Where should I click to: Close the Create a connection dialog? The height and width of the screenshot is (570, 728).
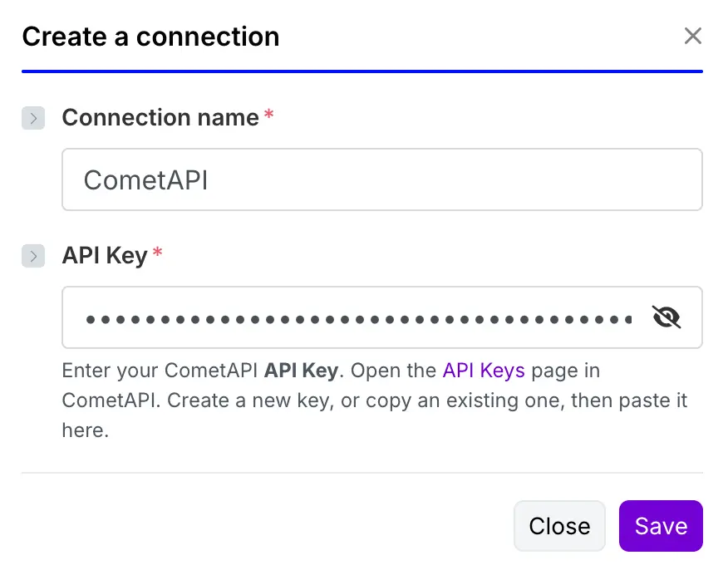(x=559, y=525)
